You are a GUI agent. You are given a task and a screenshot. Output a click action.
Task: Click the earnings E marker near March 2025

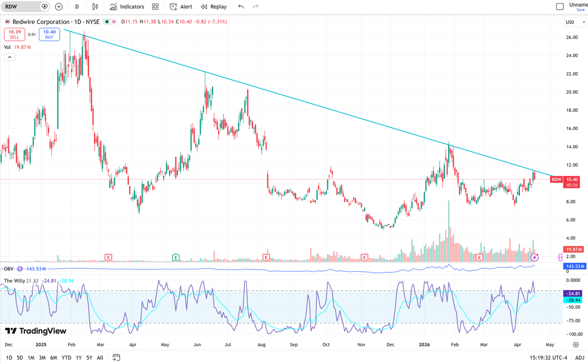(x=108, y=257)
